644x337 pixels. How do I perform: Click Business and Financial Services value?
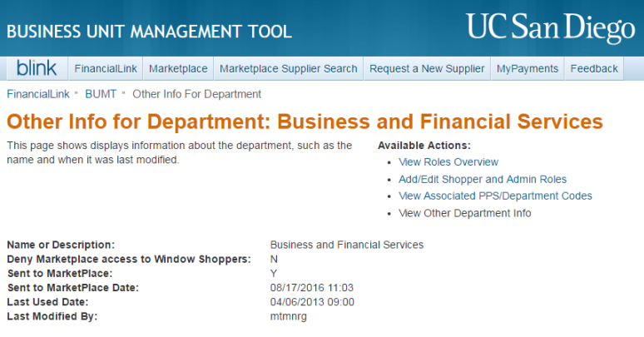347,245
